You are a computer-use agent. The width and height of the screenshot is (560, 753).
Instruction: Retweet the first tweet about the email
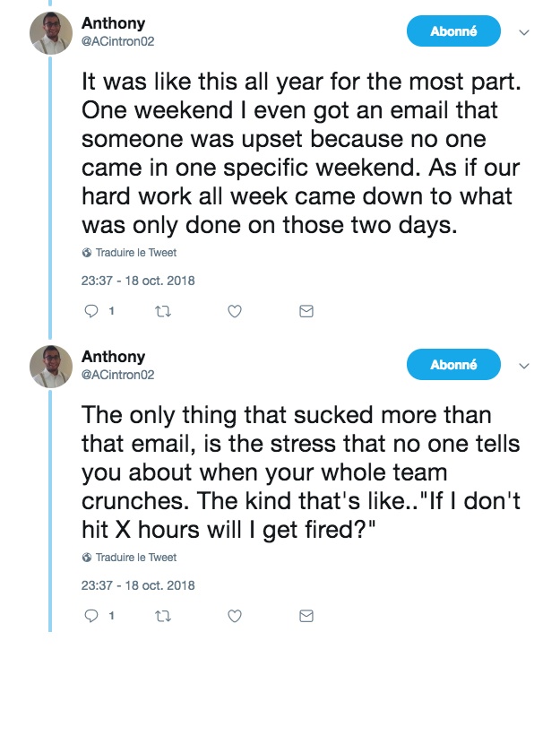[x=161, y=311]
